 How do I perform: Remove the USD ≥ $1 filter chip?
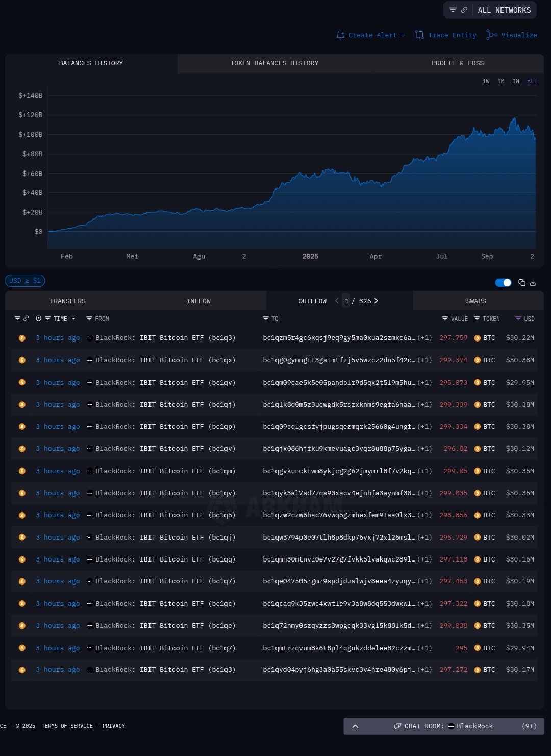click(x=25, y=281)
